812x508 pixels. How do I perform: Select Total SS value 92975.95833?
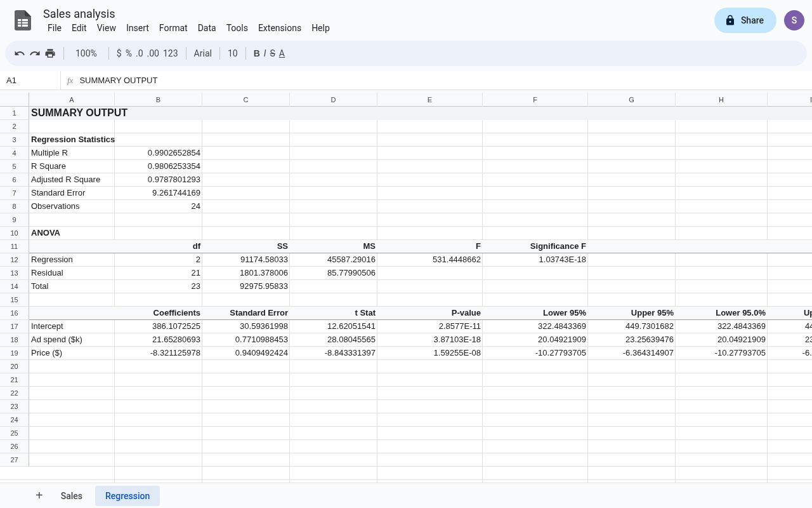(x=246, y=286)
